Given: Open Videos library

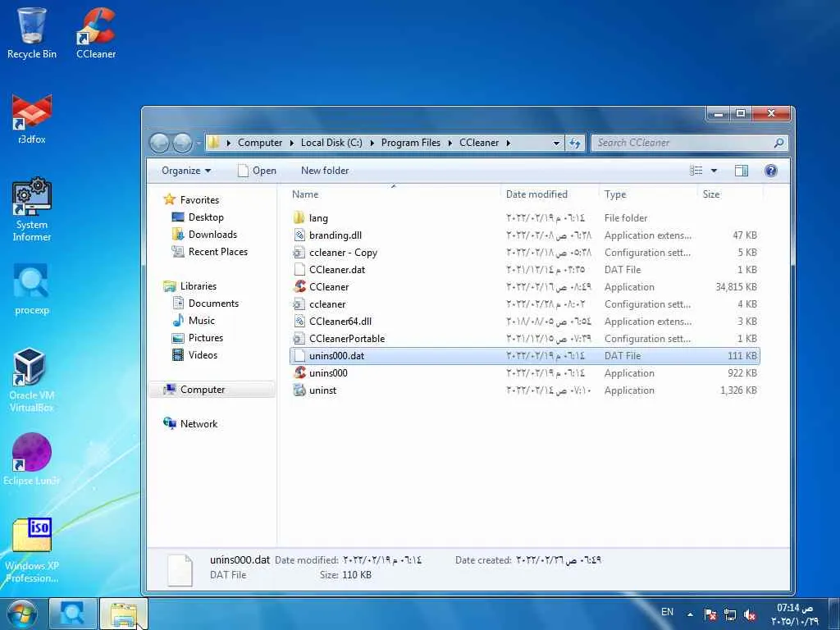Looking at the screenshot, I should pyautogui.click(x=194, y=354).
